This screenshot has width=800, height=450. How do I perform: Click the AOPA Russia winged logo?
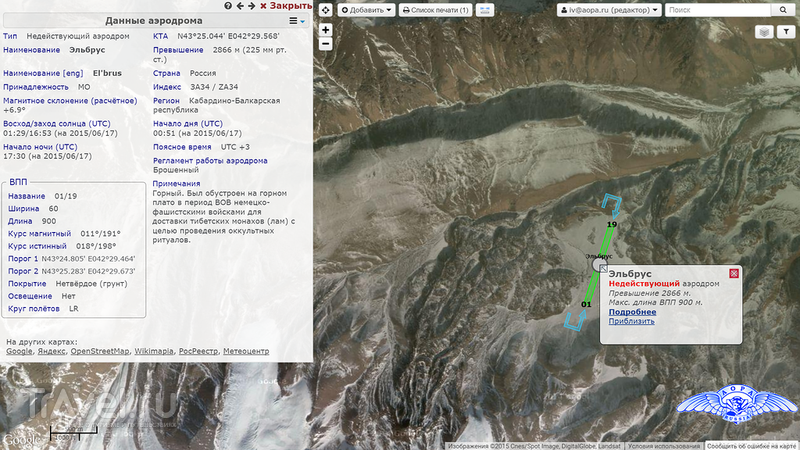tap(736, 404)
